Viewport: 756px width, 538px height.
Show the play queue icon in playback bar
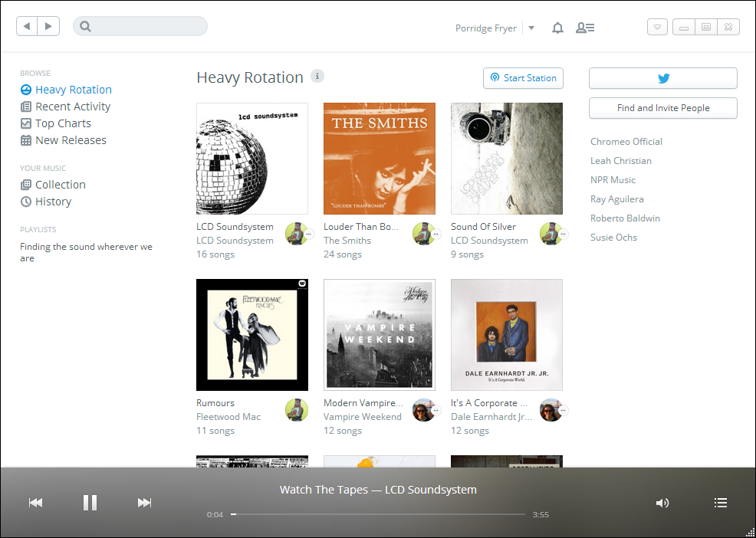click(721, 503)
